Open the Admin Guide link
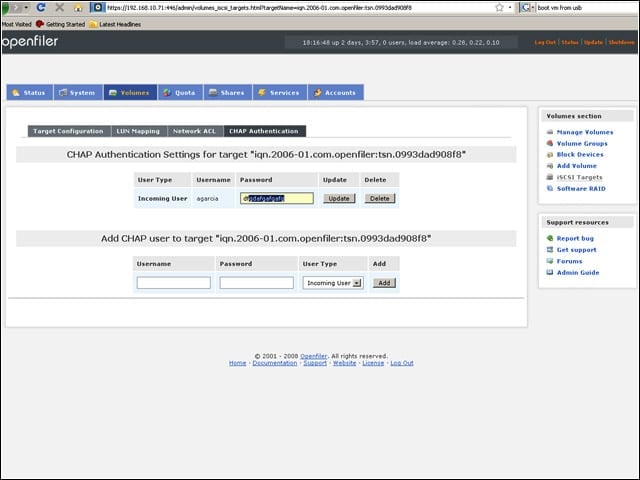This screenshot has height=480, width=640. pos(578,273)
